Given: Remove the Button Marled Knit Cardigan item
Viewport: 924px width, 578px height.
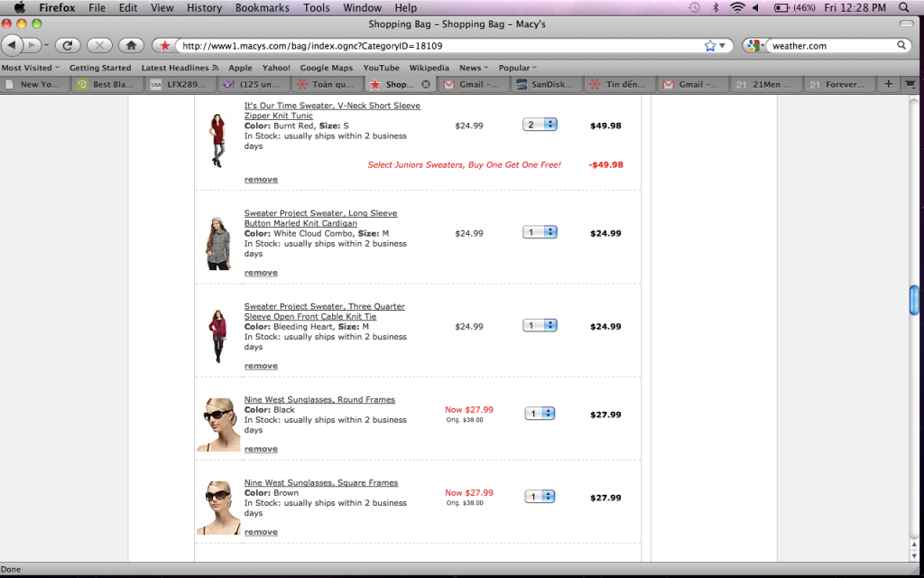Looking at the screenshot, I should click(x=261, y=273).
